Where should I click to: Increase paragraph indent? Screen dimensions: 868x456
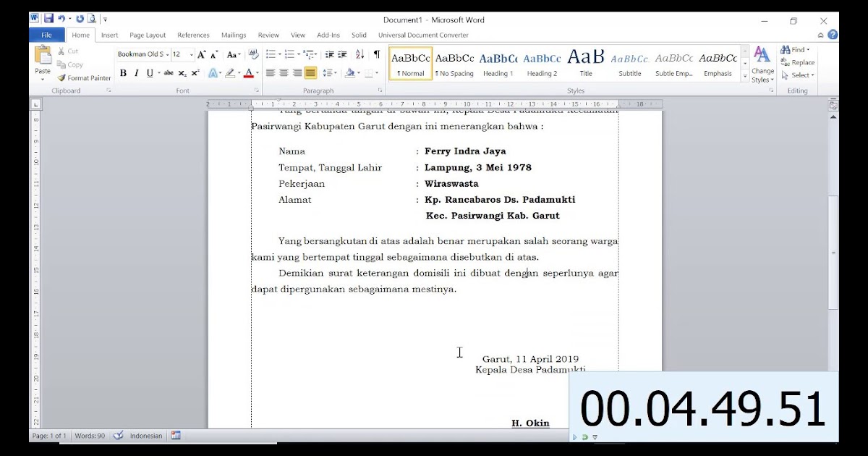coord(343,54)
